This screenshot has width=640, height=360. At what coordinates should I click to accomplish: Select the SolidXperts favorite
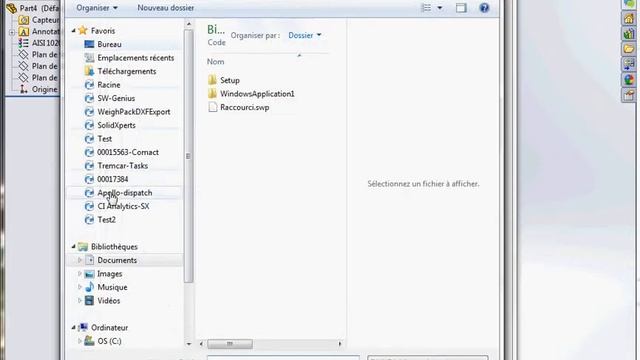click(x=116, y=125)
